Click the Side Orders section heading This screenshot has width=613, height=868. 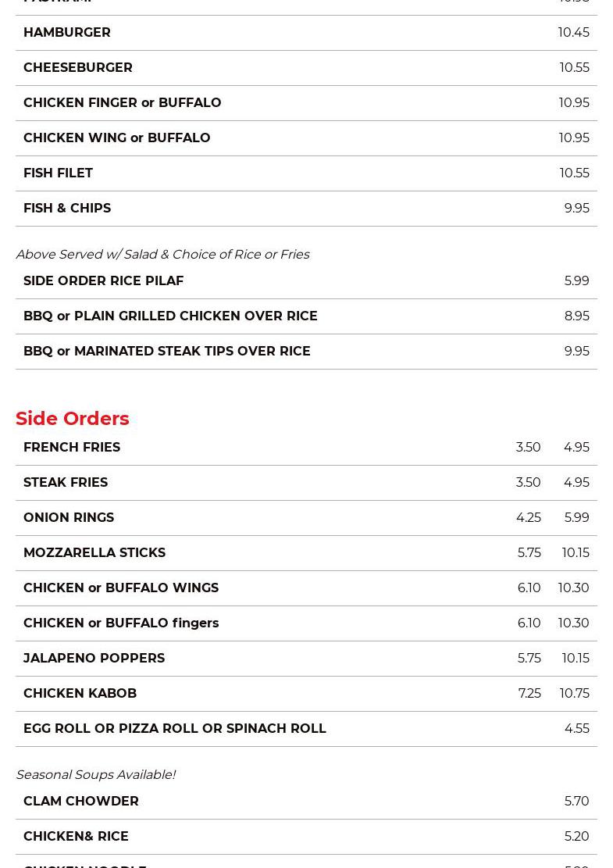(73, 419)
